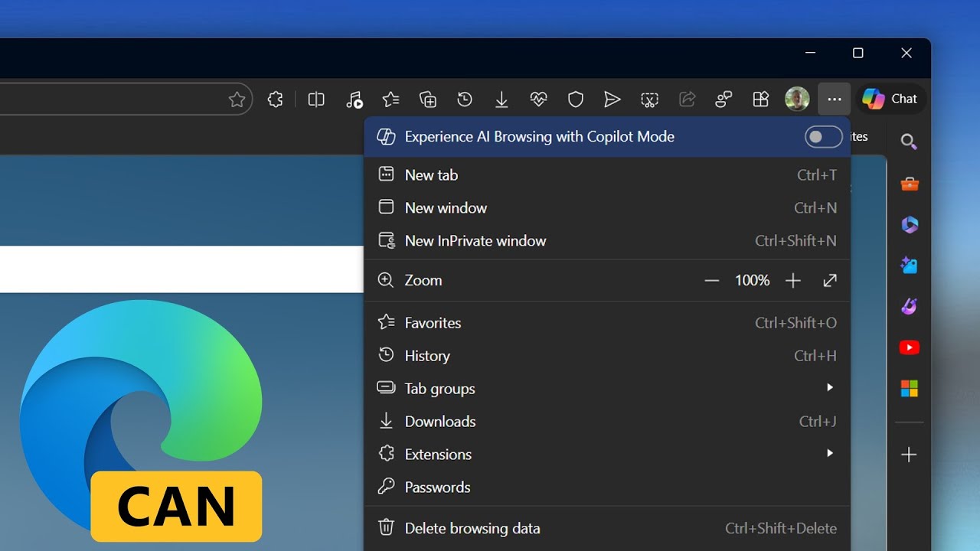Open Microsoft colorful squares sidebar icon
This screenshot has width=980, height=551.
909,389
